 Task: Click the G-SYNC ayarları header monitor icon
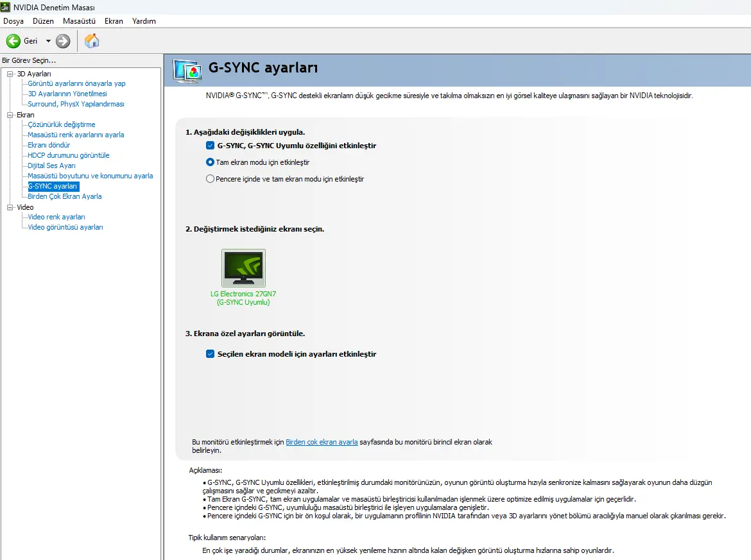187,71
